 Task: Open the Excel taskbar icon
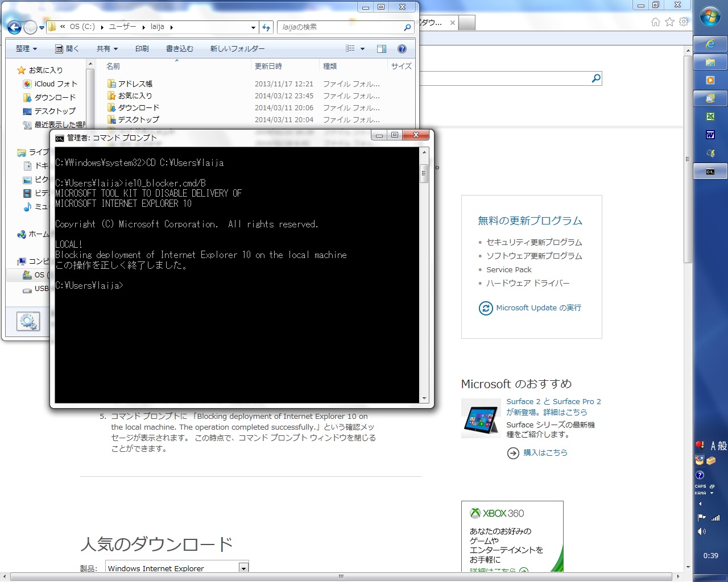tap(710, 117)
